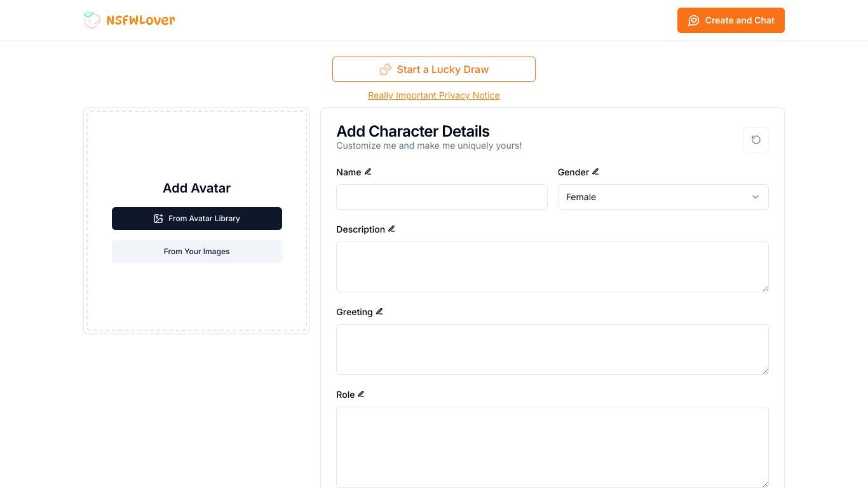Choose avatar From Avatar Library
868x488 pixels.
point(197,219)
